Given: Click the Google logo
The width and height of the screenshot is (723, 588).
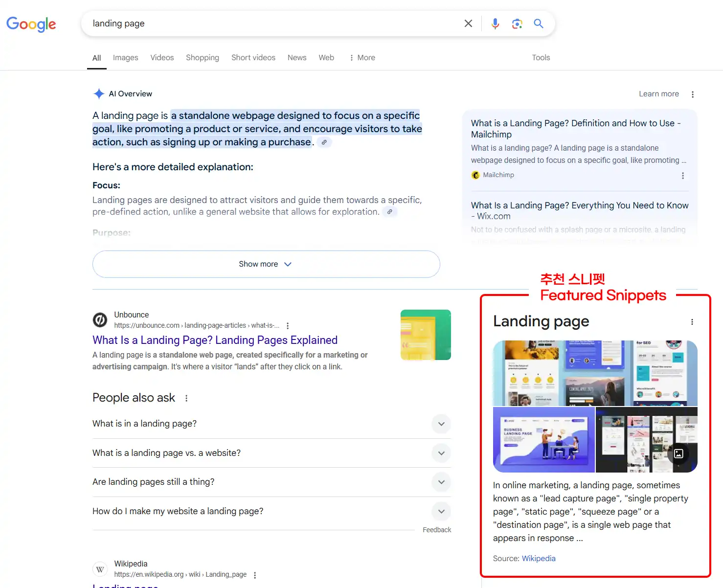Looking at the screenshot, I should (31, 24).
